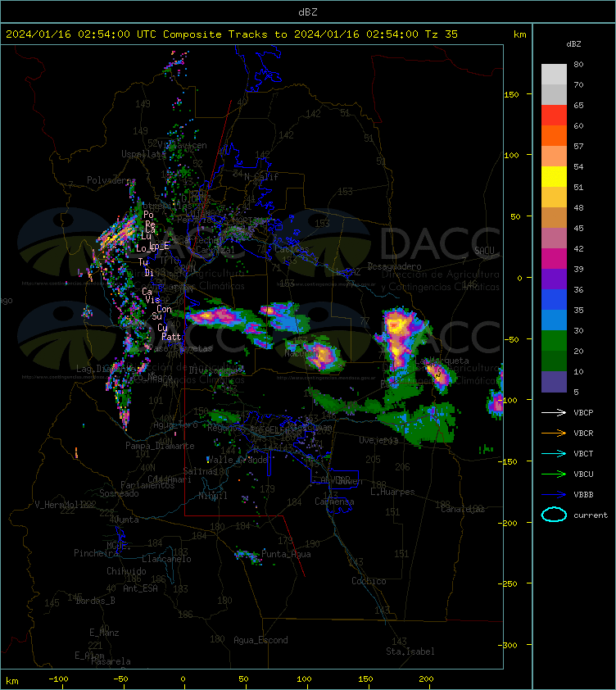Click the 'Tz 35' threshold text
Image resolution: width=616 pixels, height=690 pixels.
pos(442,34)
